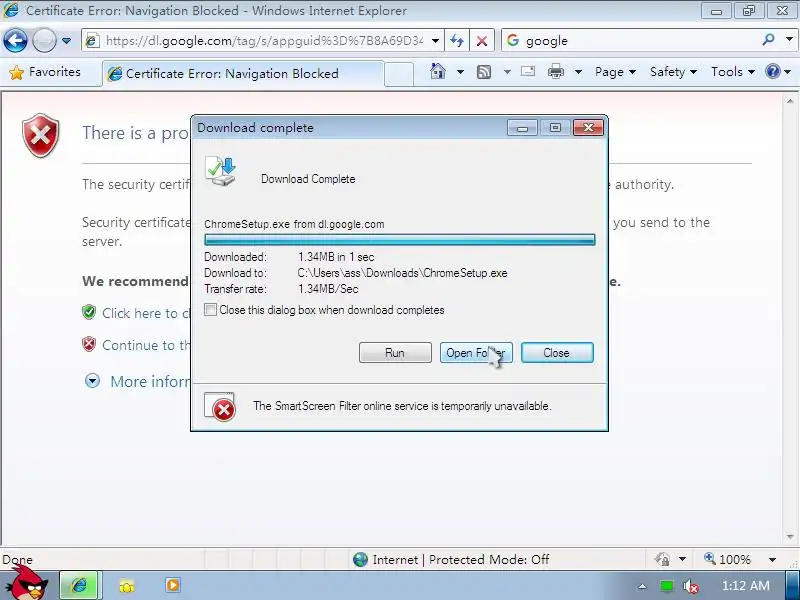This screenshot has height=600, width=800.
Task: Click the red Stop loading icon
Action: 481,40
